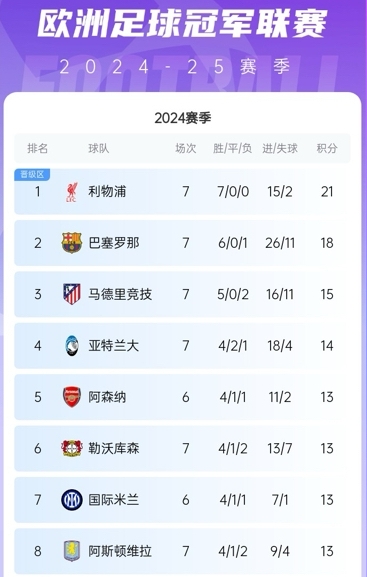Screen dimensions: 367x577
Task: Click the 胜/平/负 column header
Action: [x=232, y=148]
